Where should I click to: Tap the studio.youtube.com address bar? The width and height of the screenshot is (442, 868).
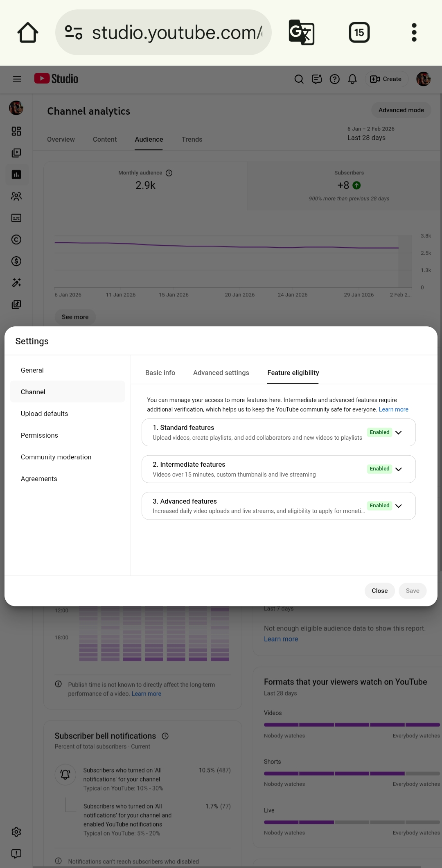point(164,32)
